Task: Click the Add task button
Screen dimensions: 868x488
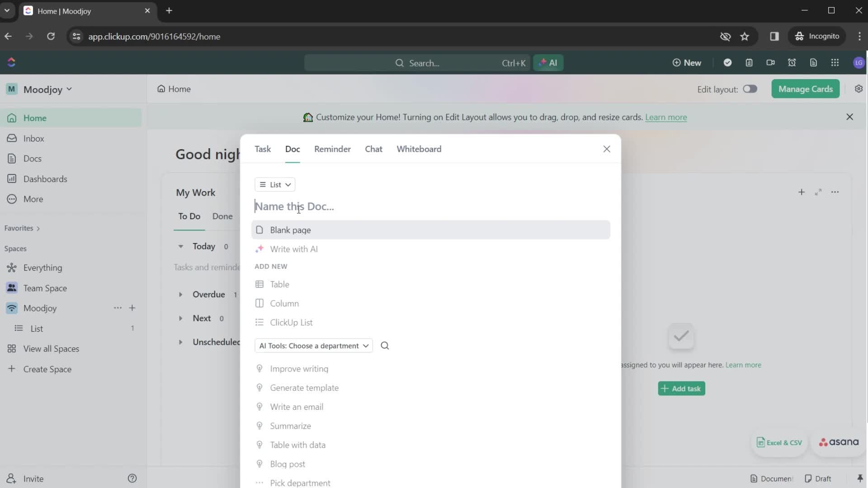Action: 680,389
